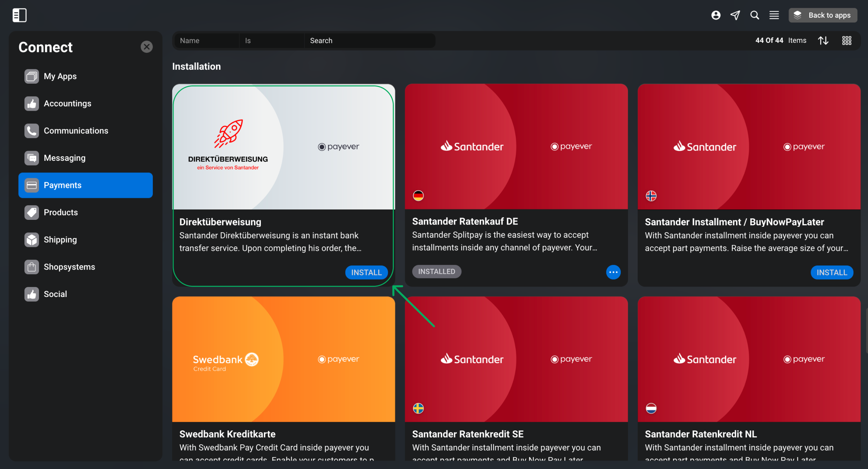Select the Shipping category
This screenshot has height=469, width=868.
pyautogui.click(x=86, y=240)
